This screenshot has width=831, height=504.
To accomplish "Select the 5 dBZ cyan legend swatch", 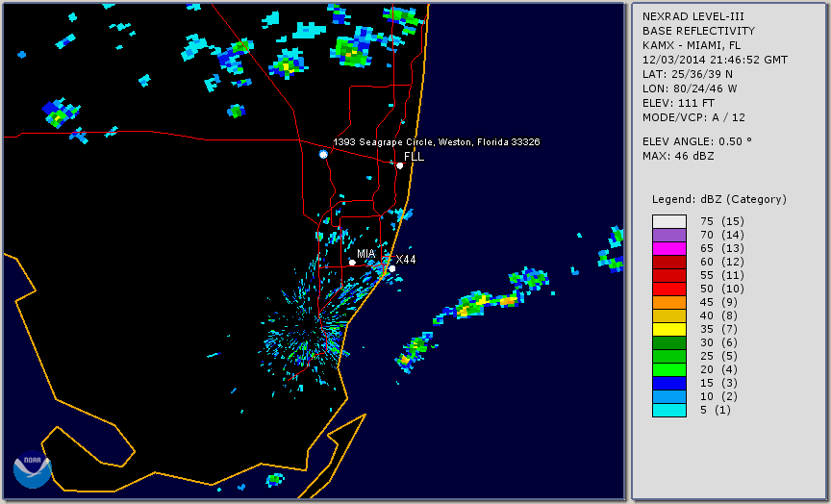I will tap(669, 410).
